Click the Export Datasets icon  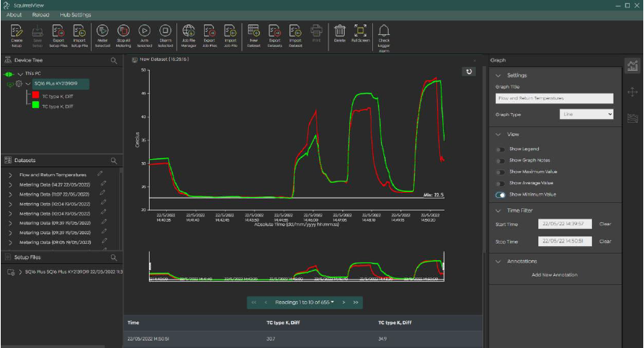tap(275, 30)
